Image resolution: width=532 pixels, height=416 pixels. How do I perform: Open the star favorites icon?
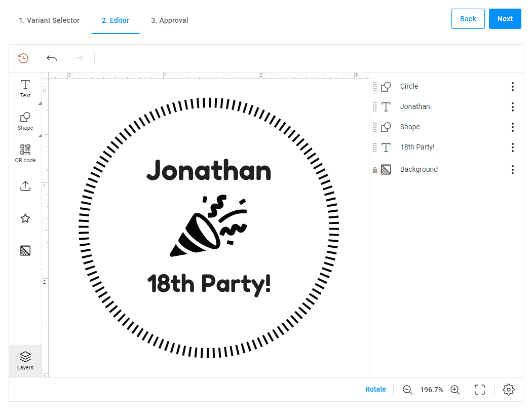tap(25, 218)
